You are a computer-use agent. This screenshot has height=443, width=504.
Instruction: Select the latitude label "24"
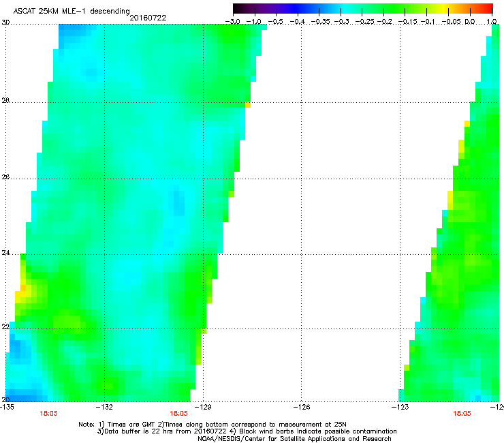pyautogui.click(x=5, y=253)
